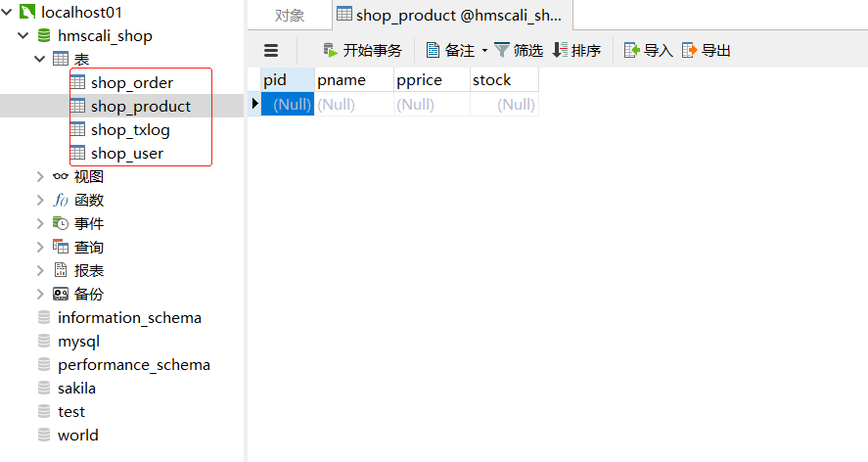Viewport: 868px width, 462px height.
Task: Expand the 事件 events node
Action: [40, 223]
